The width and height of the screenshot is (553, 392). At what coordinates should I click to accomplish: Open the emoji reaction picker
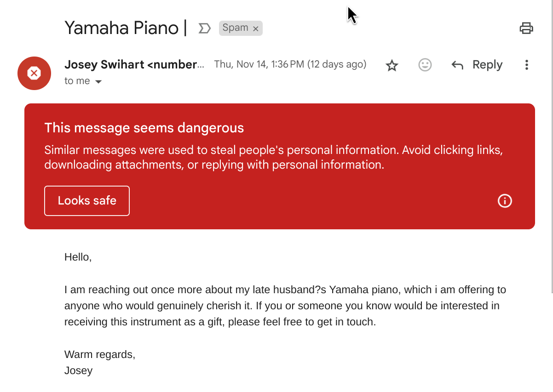pos(425,65)
